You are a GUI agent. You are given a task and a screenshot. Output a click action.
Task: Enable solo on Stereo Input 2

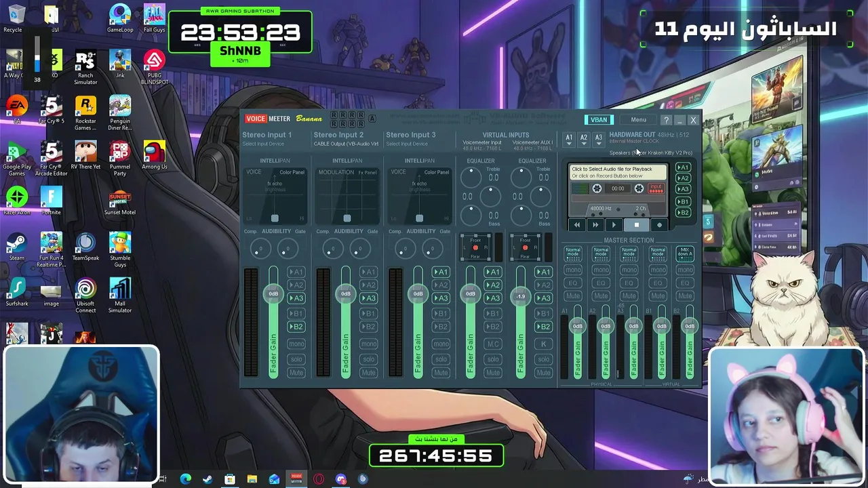click(x=368, y=359)
